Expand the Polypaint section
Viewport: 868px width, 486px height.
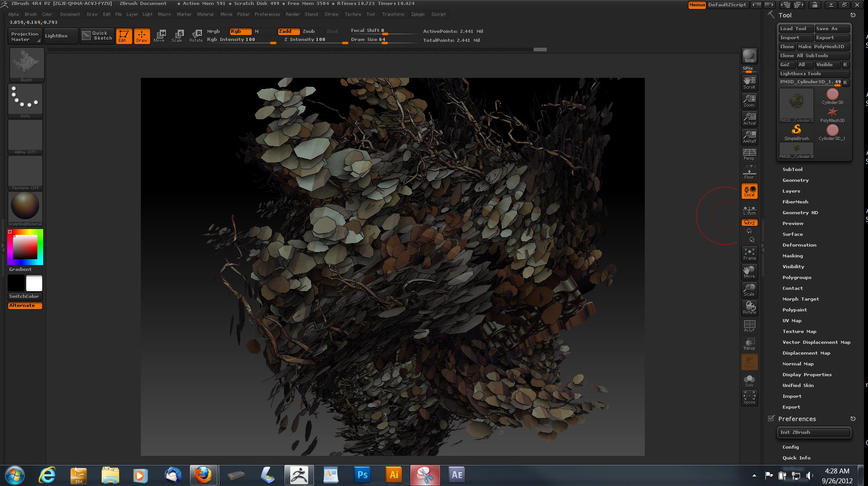point(795,310)
